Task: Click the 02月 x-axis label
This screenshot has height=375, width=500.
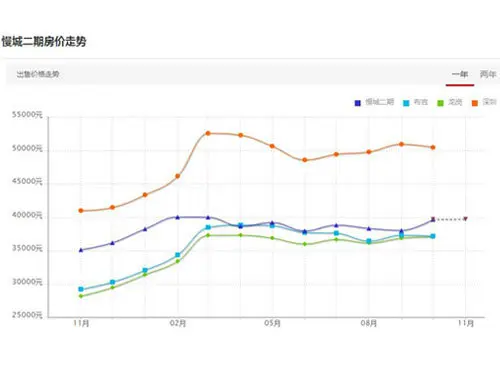Action: (x=178, y=323)
